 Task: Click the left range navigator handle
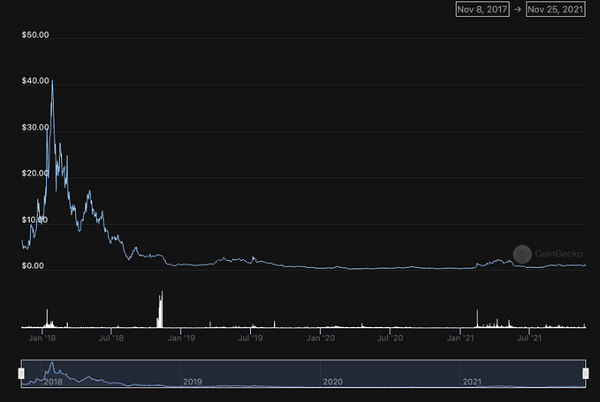pos(21,373)
